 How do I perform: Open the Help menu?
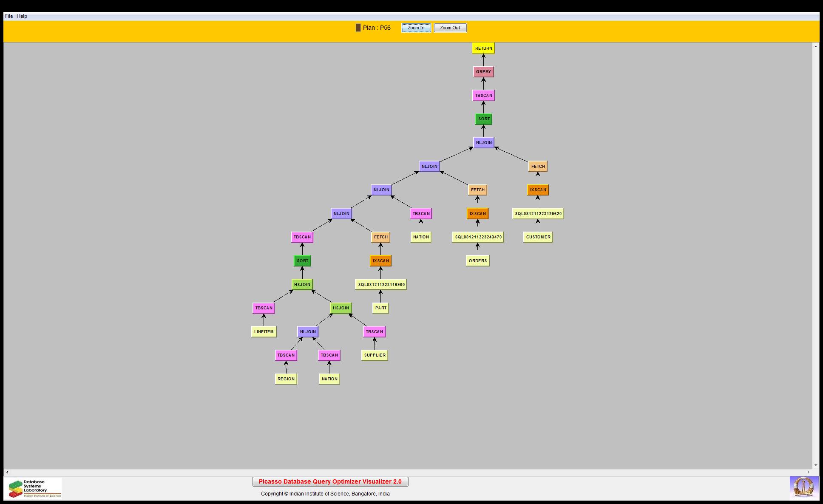coord(22,16)
